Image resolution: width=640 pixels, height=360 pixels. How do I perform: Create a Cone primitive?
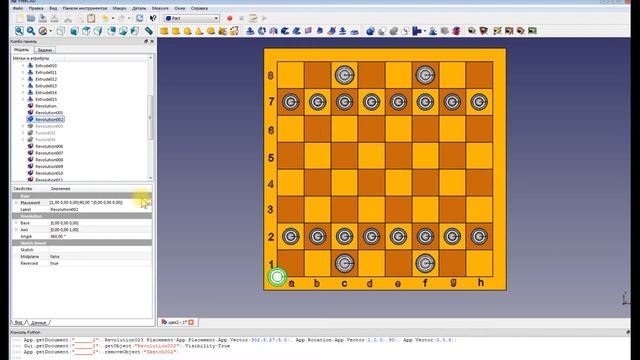[x=199, y=31]
